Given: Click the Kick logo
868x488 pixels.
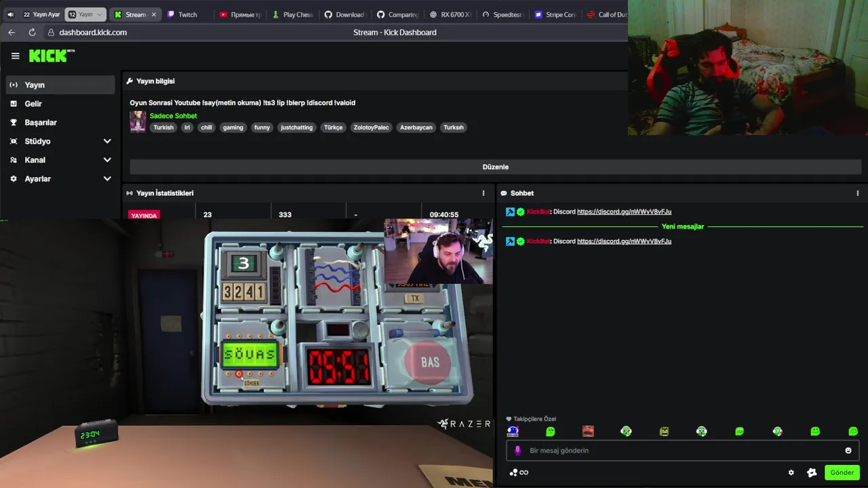Looking at the screenshot, I should (52, 56).
